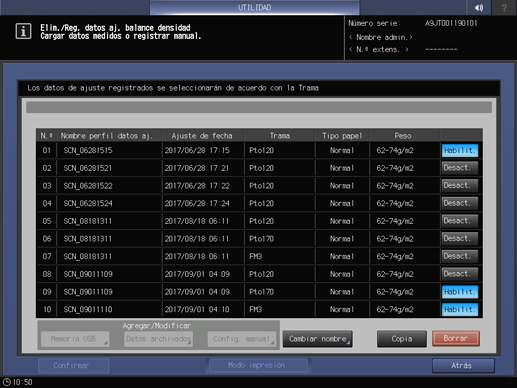This screenshot has height=388, width=517.
Task: Open the help question mark icon
Action: [504, 7]
